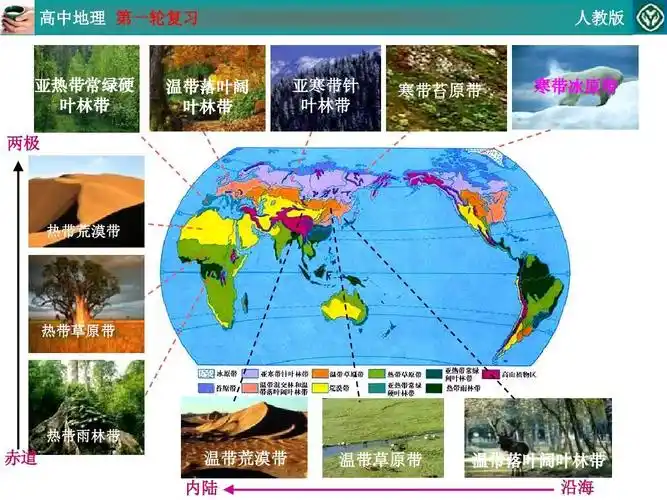Click the 高中地理 header title
The height and width of the screenshot is (500, 667).
(72, 18)
